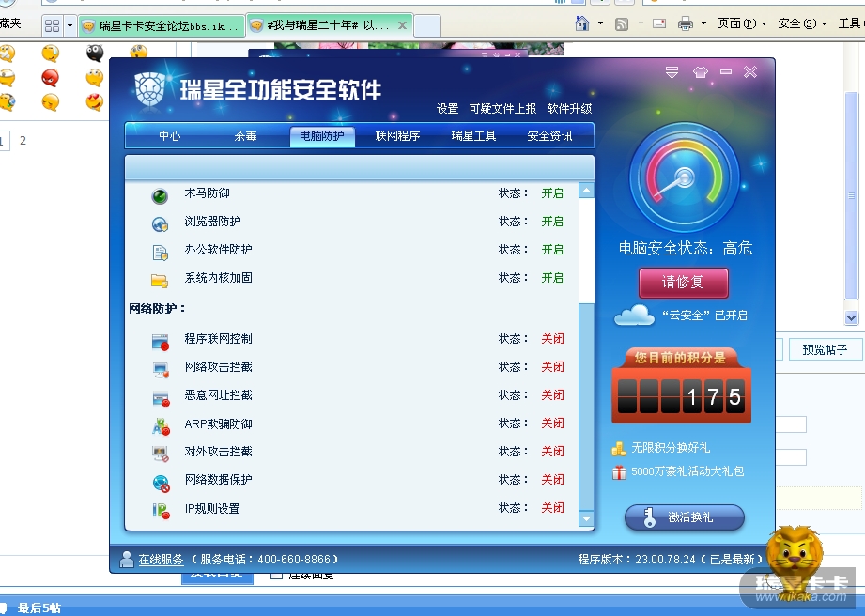Image resolution: width=865 pixels, height=616 pixels.
Task: Click the protection list scrollbar thumb
Action: point(586,407)
